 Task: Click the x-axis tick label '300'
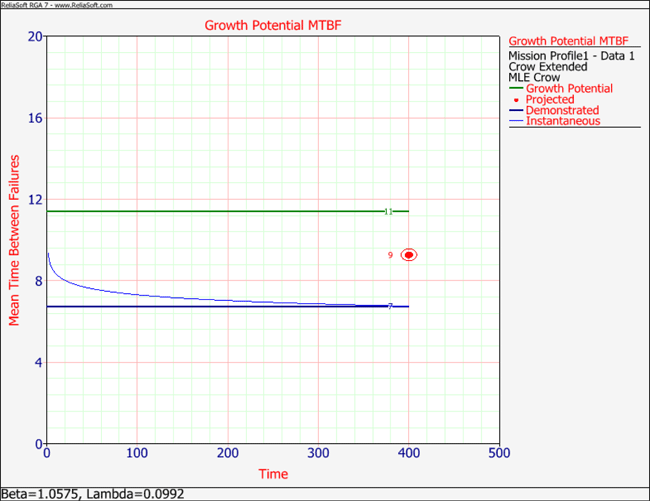click(318, 453)
